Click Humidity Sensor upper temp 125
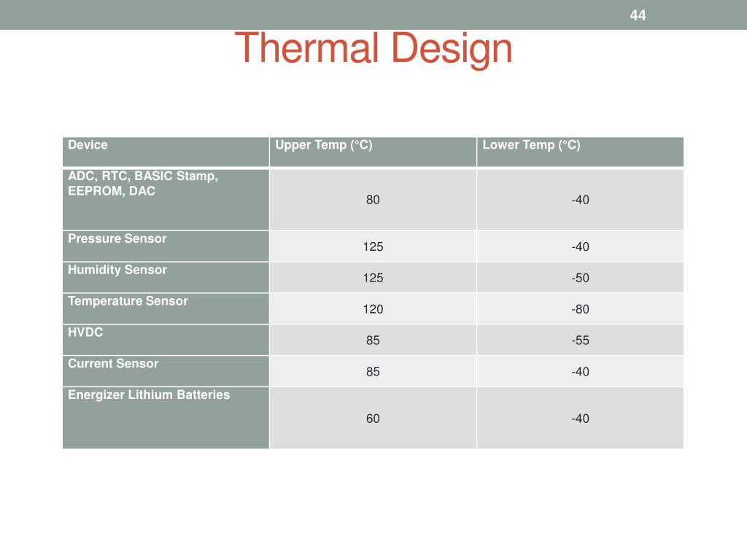747x560 pixels. point(373,278)
